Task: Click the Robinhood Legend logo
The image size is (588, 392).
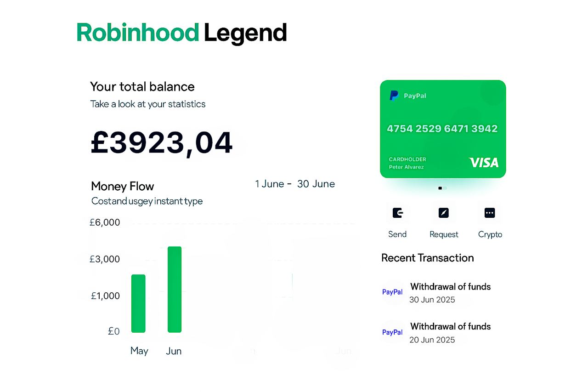Action: coord(181,33)
